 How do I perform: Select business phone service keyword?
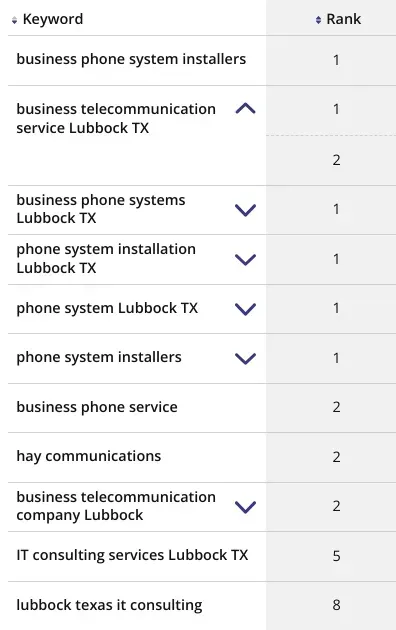[x=97, y=407]
